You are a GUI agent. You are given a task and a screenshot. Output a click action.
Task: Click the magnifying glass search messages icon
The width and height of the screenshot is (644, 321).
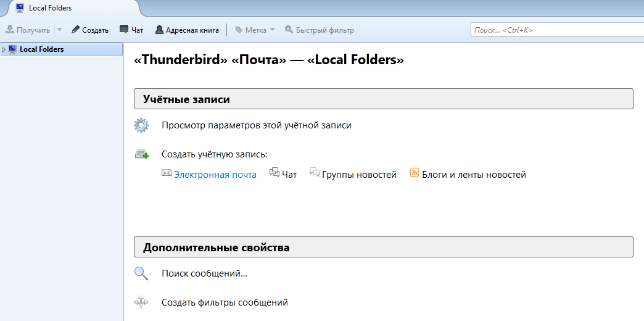click(x=141, y=273)
